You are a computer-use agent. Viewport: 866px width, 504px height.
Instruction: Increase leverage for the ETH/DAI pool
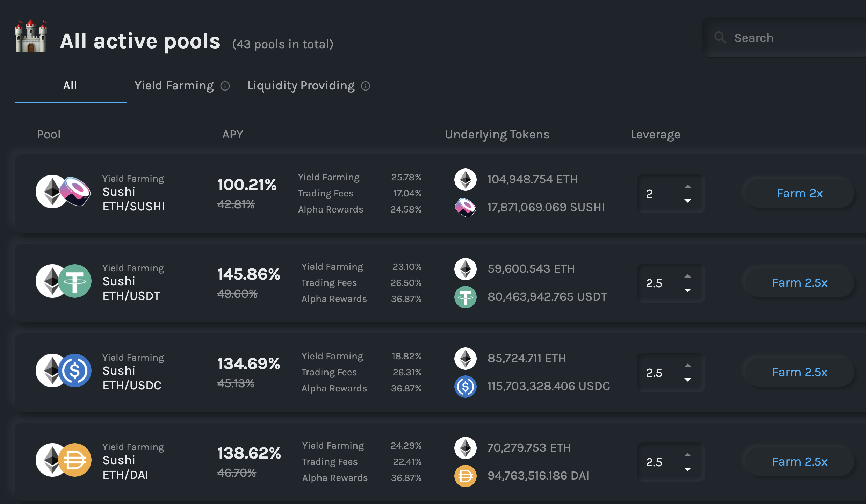(688, 455)
